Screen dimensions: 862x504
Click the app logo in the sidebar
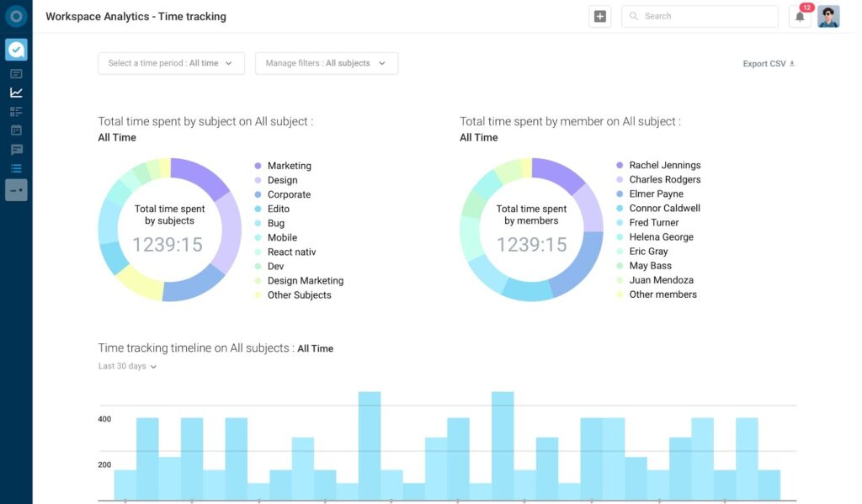coord(16,17)
